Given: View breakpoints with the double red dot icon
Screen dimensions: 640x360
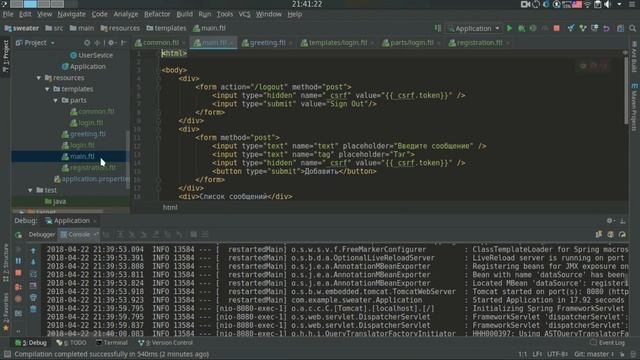Looking at the screenshot, I should [18, 287].
